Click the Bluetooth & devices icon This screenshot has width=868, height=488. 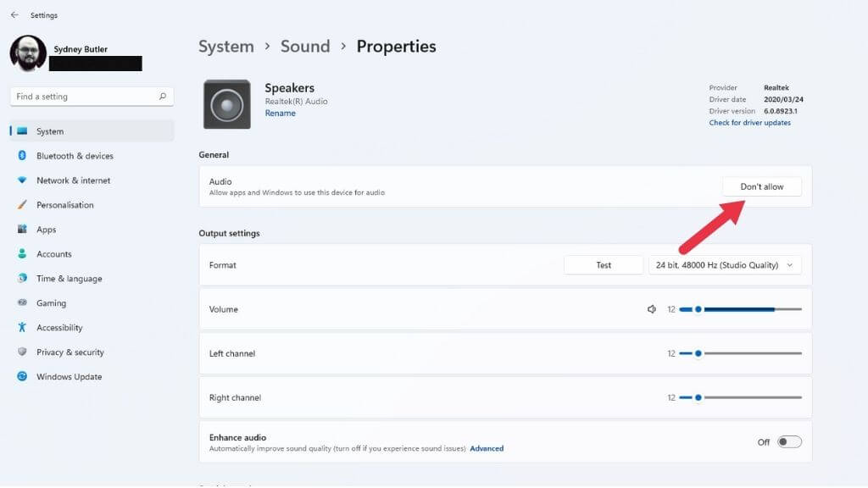pos(22,156)
